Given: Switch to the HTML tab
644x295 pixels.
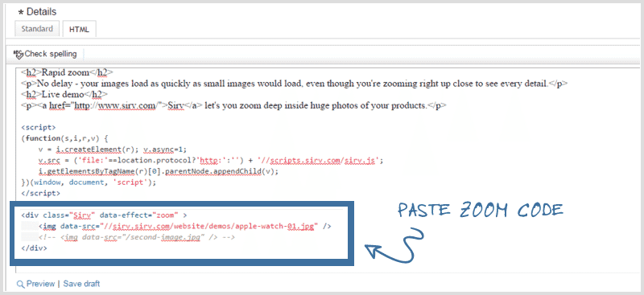Looking at the screenshot, I should (x=79, y=29).
